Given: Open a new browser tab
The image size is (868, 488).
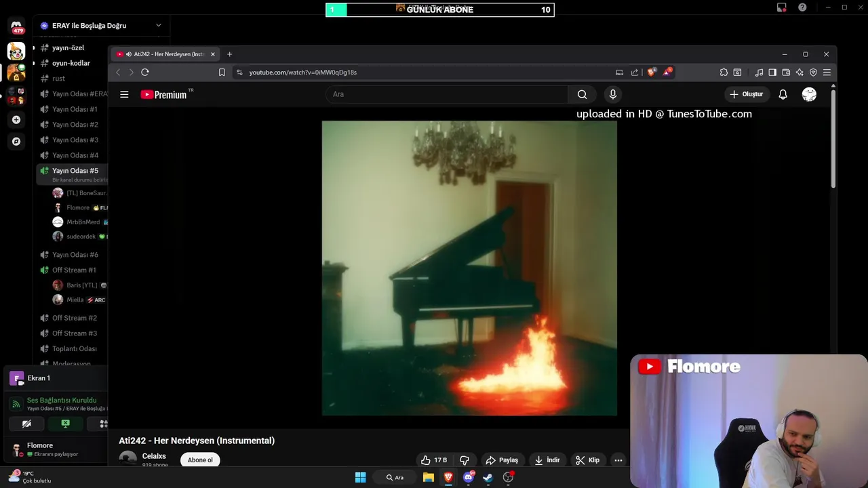Looking at the screenshot, I should [229, 54].
